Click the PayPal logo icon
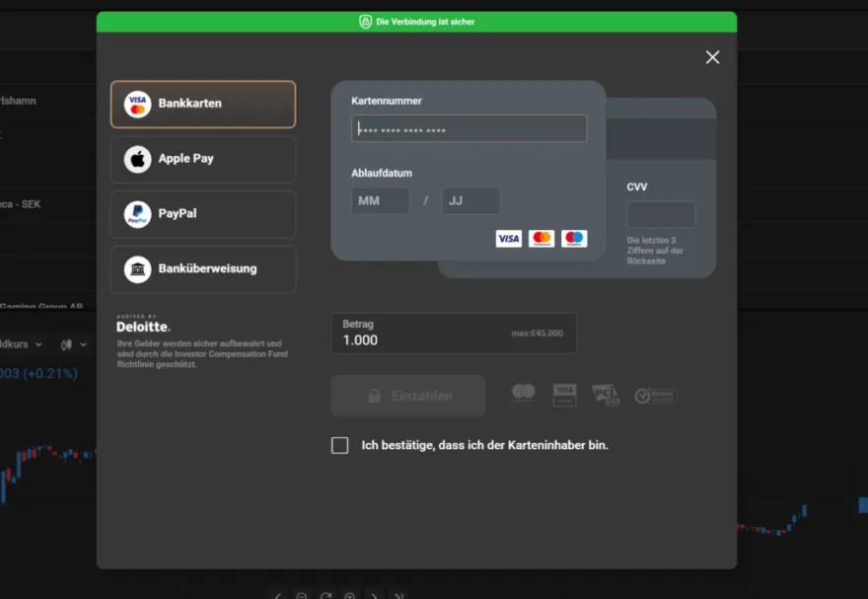Viewport: 868px width, 599px height. click(138, 214)
